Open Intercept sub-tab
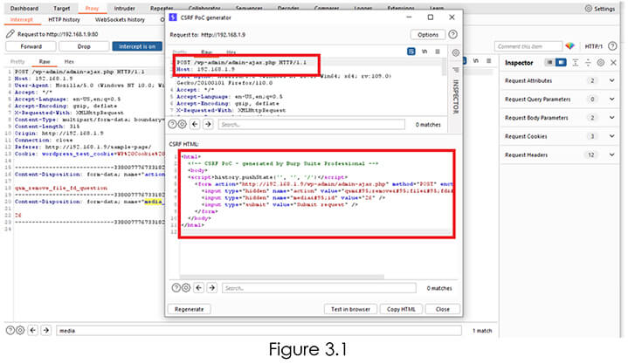628x364 pixels. pyautogui.click(x=21, y=19)
